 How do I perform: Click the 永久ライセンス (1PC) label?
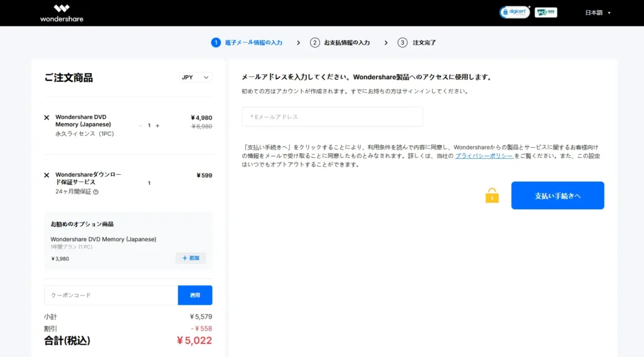pyautogui.click(x=85, y=134)
